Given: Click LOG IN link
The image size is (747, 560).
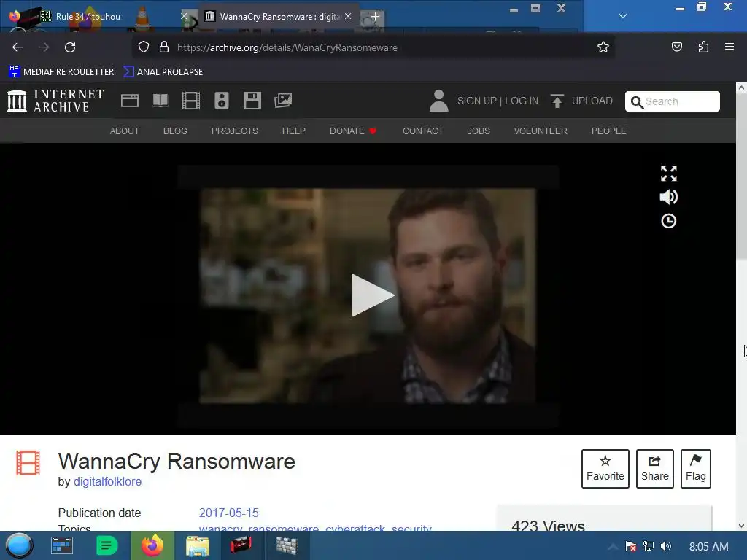Looking at the screenshot, I should tap(522, 101).
